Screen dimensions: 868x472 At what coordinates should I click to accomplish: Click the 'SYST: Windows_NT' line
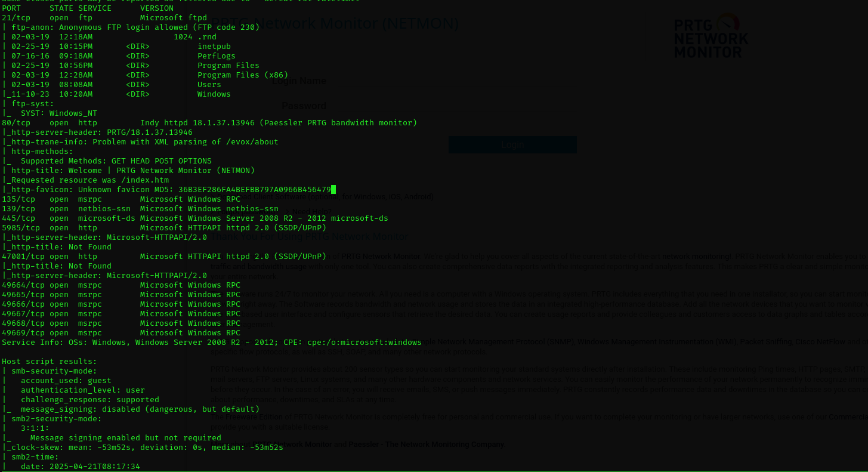(50, 113)
